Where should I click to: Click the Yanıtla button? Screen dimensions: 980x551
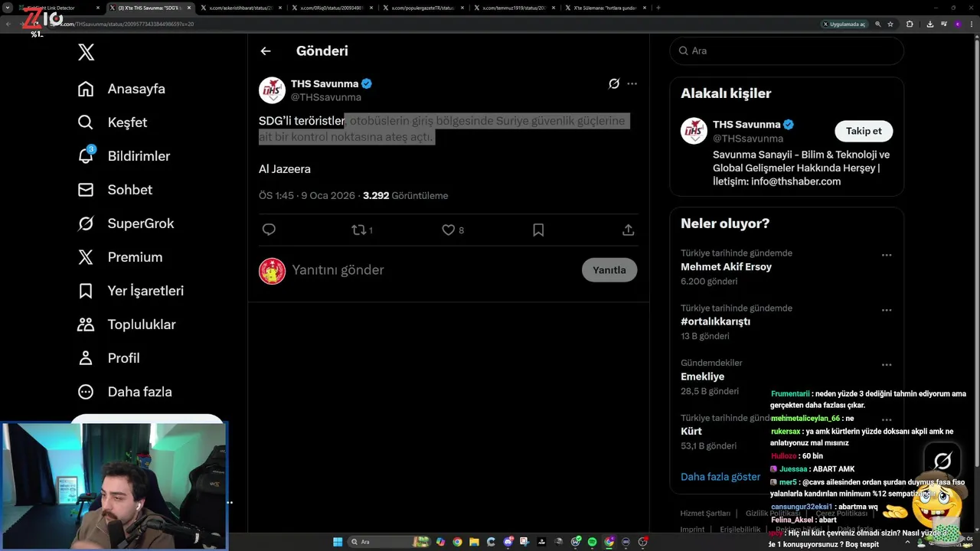click(609, 270)
